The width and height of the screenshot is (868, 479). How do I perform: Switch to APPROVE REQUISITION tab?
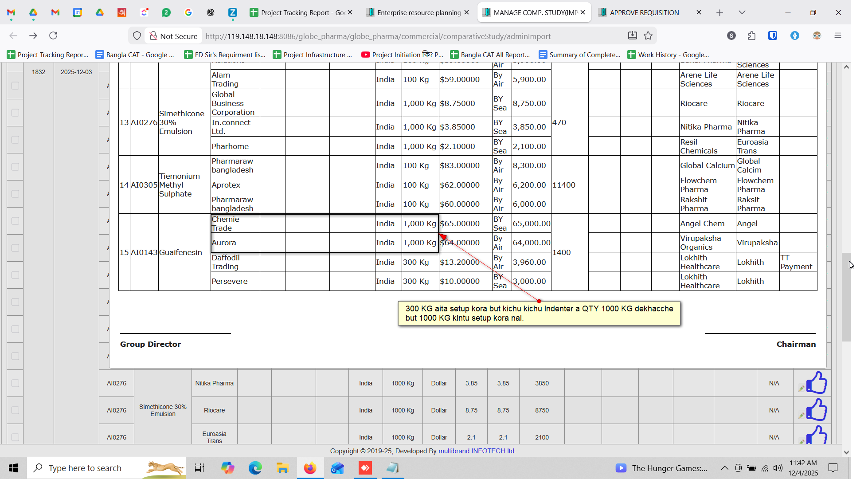[x=644, y=12]
